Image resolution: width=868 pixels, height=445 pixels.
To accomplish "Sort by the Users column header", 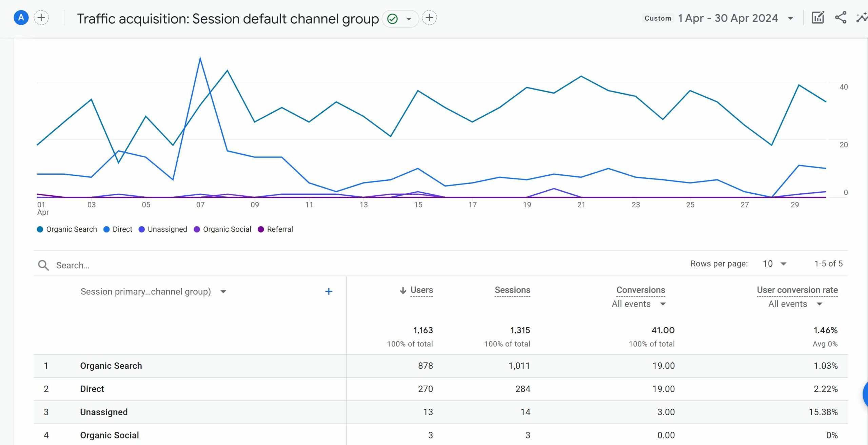I will click(421, 290).
